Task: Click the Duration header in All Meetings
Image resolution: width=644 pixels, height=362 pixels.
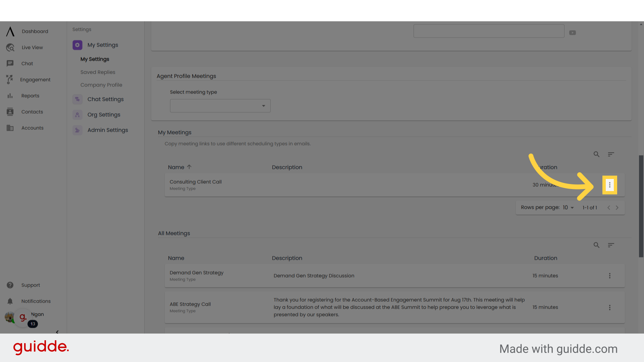Action: 545,258
